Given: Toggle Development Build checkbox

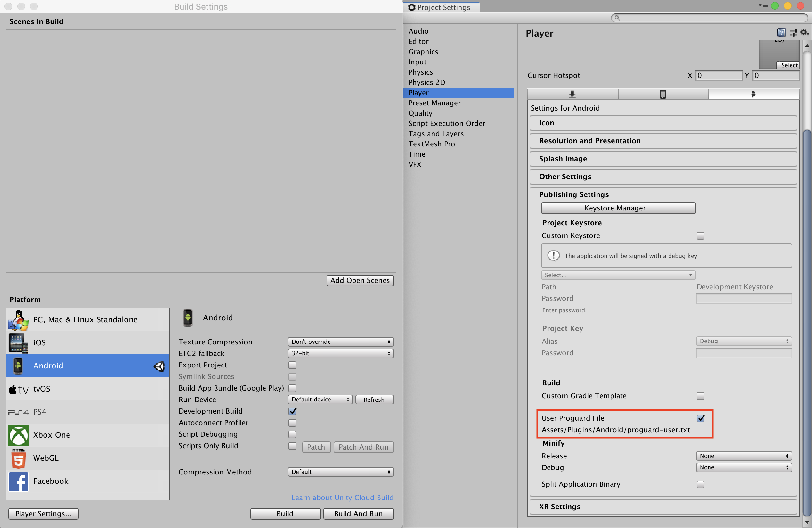Looking at the screenshot, I should 294,411.
